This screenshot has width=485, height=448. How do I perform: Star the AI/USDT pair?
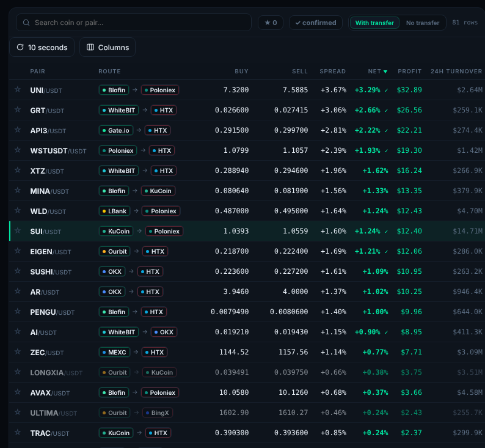click(x=18, y=331)
